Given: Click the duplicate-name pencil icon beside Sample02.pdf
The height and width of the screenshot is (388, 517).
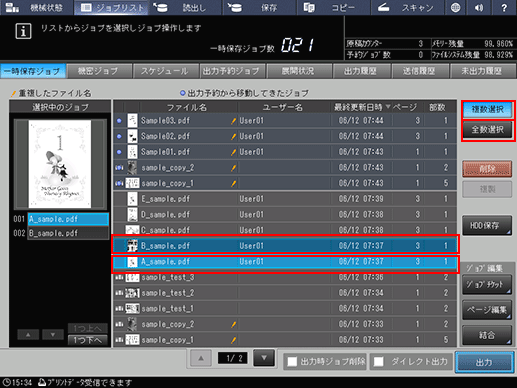Looking at the screenshot, I should coord(233,136).
